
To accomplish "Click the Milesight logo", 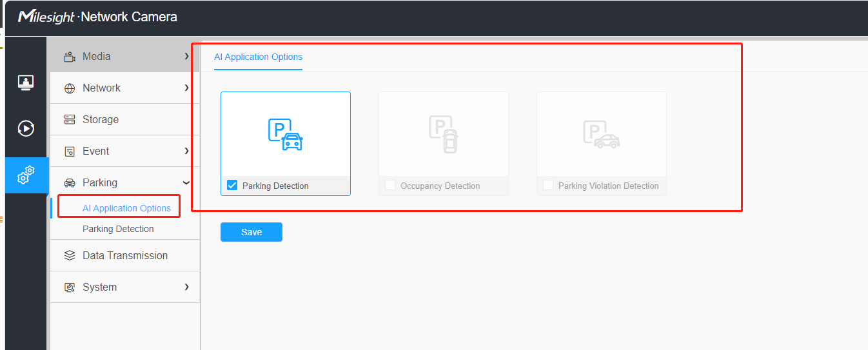I will [46, 17].
